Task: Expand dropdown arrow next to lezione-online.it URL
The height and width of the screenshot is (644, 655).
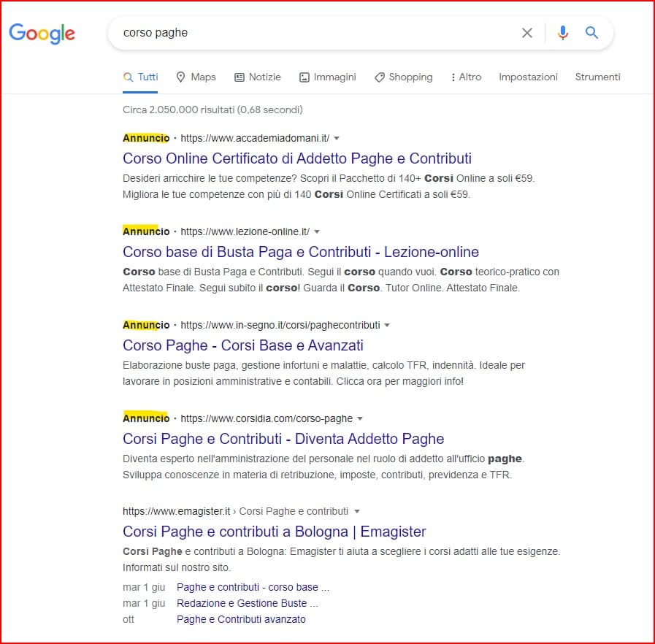Action: point(317,232)
